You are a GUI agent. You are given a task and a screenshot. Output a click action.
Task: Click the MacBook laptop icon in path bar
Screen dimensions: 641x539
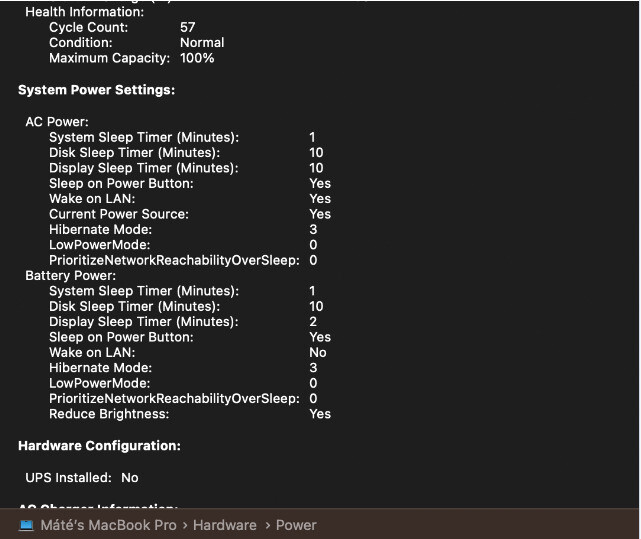click(x=26, y=525)
